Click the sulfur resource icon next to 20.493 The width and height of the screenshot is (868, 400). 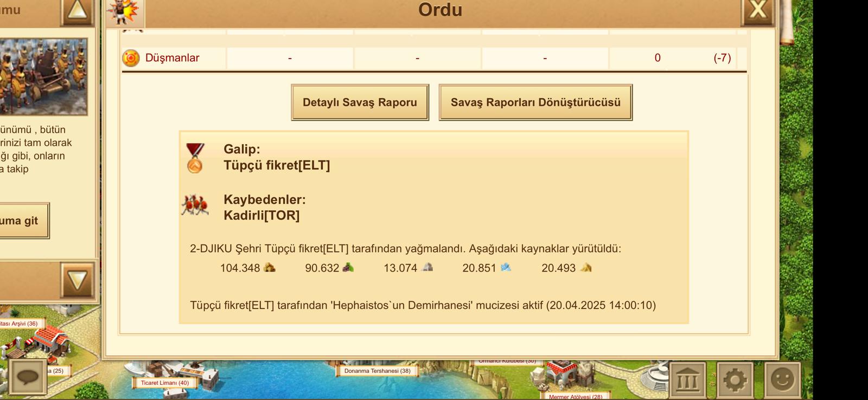(x=586, y=267)
